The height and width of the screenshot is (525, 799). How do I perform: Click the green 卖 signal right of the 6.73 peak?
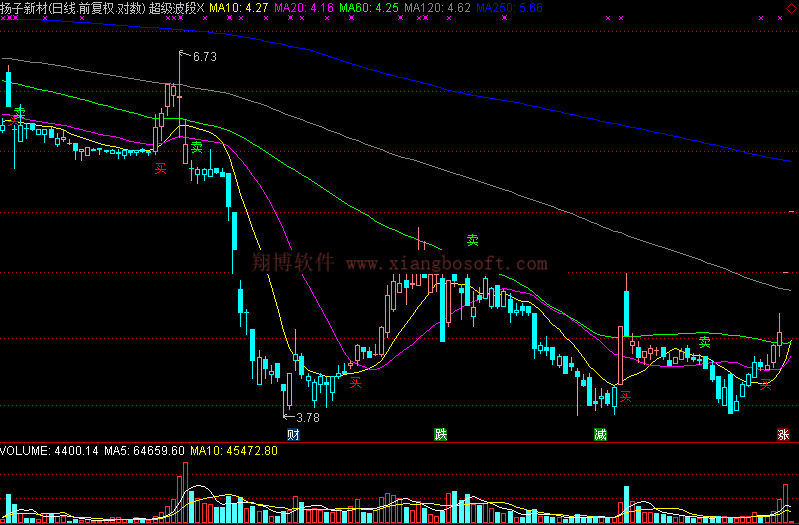click(x=197, y=147)
